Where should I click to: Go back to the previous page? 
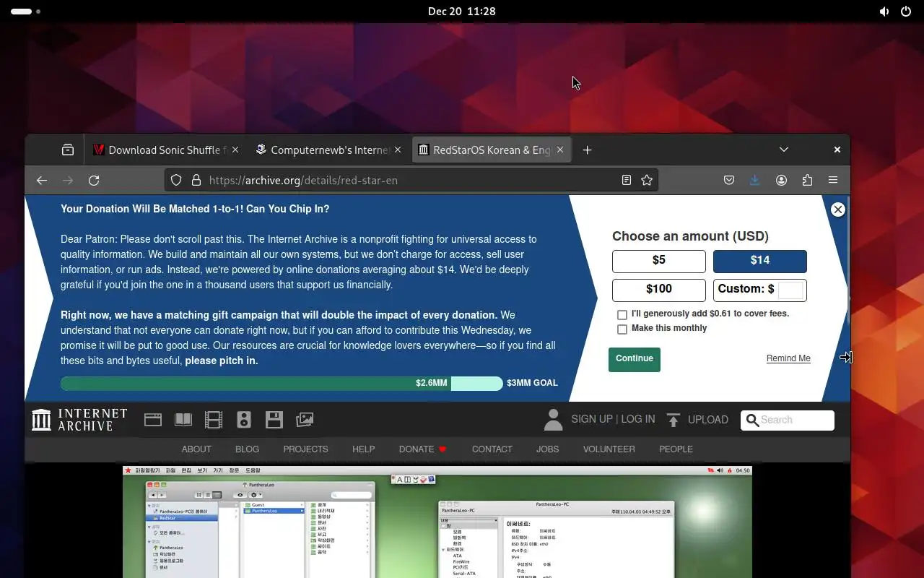[x=42, y=181]
